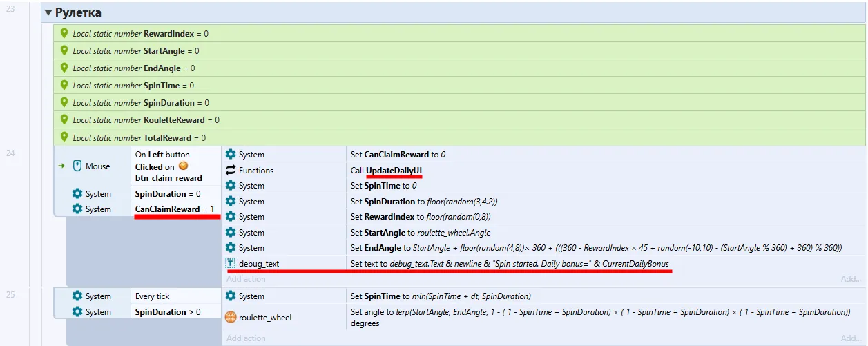Click event number 24 in margin
The height and width of the screenshot is (346, 868).
(10, 153)
